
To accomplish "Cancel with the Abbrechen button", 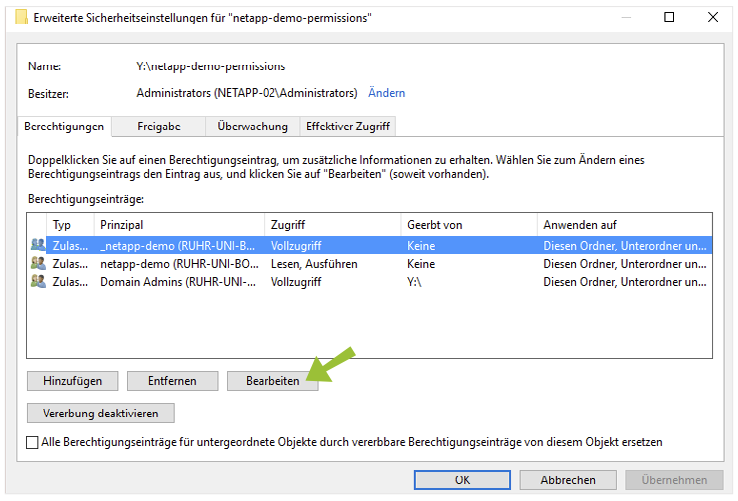I will coord(568,480).
